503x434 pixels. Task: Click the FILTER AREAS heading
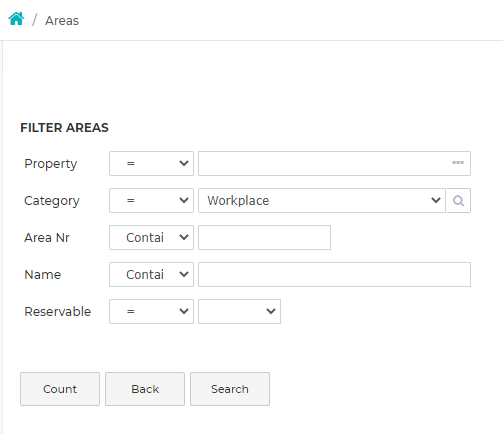64,128
